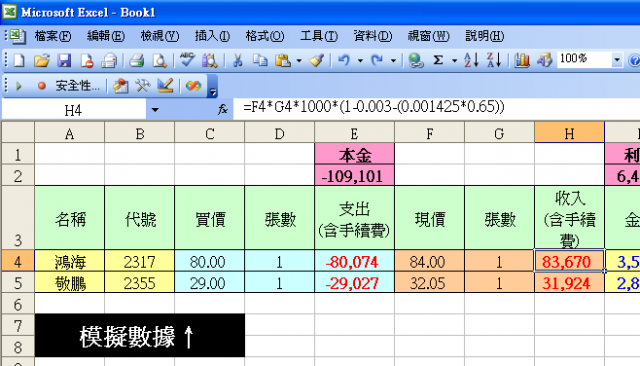Select cell showing -80,074

tap(354, 261)
